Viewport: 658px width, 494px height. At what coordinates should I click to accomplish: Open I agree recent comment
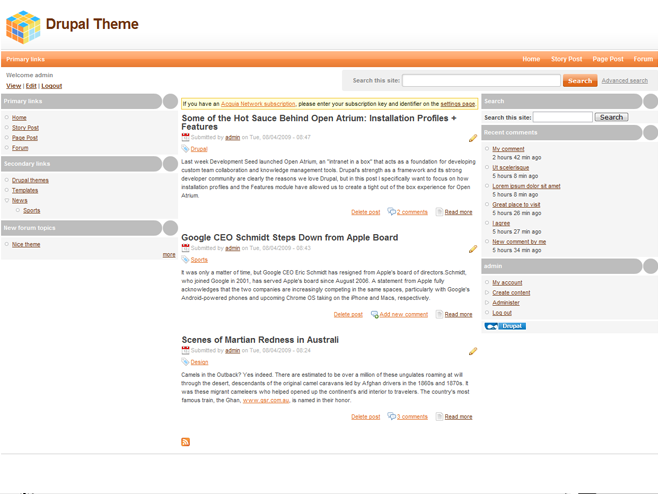click(x=501, y=223)
